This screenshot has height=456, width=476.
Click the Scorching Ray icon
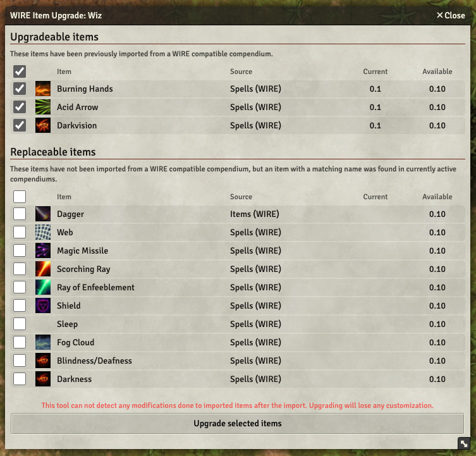(x=43, y=269)
